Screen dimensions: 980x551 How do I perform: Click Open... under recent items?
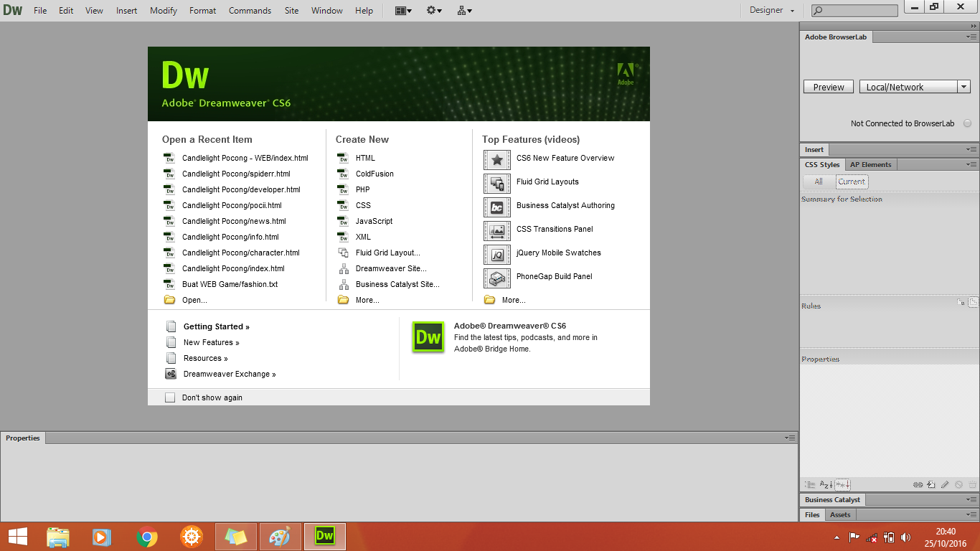(x=194, y=300)
